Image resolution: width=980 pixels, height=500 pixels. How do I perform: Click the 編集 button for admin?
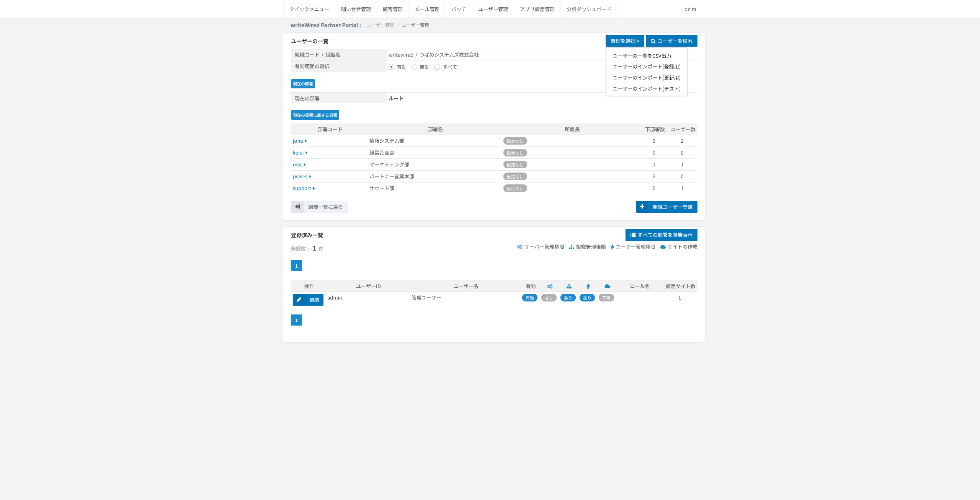coord(308,300)
